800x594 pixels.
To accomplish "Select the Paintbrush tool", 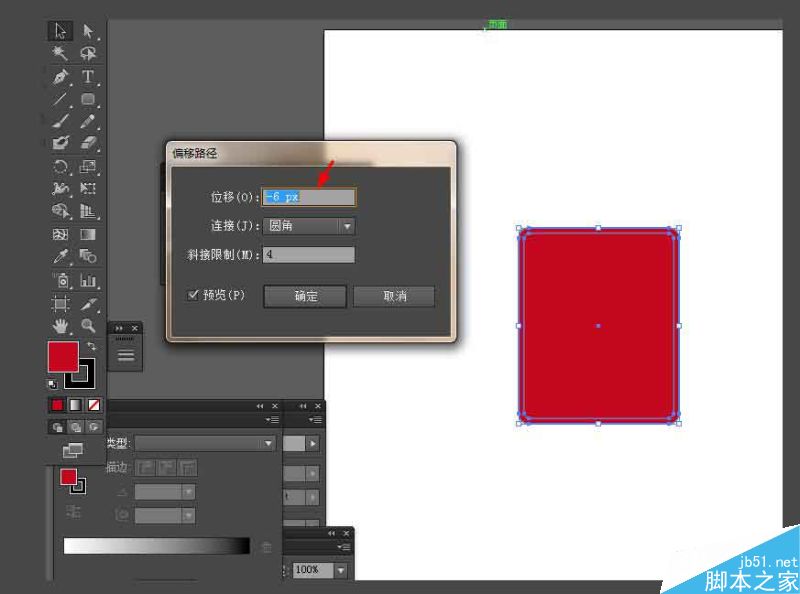I will pos(60,121).
